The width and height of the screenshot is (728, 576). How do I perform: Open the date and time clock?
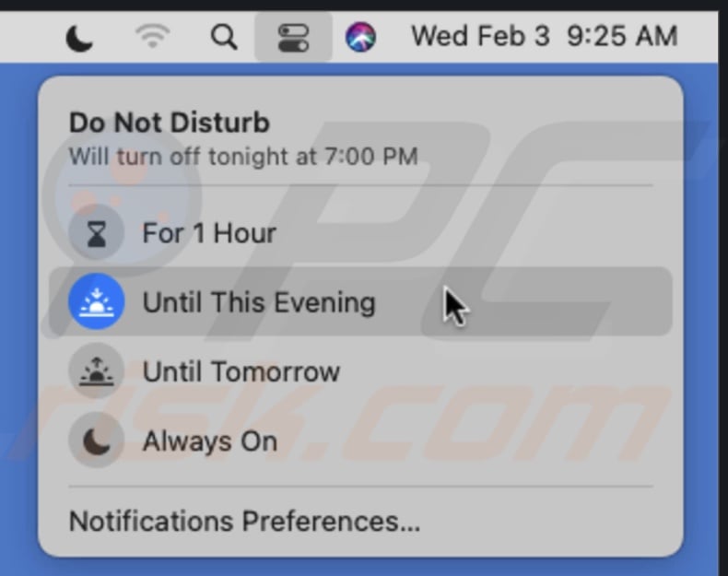(x=544, y=36)
